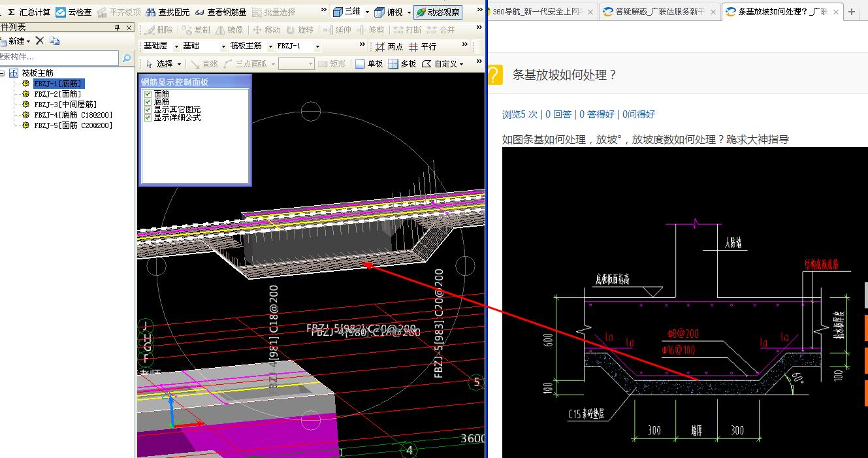
Task: Toggle the 底筋 checkbox
Action: (x=148, y=103)
